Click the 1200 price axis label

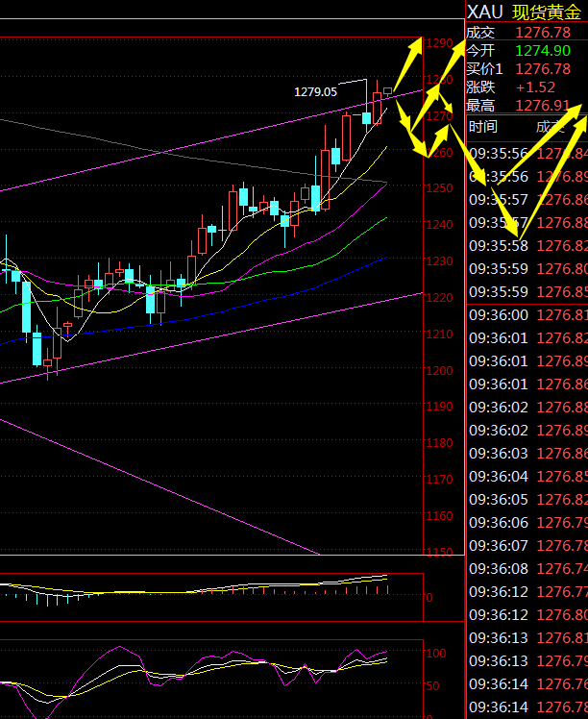tap(439, 370)
